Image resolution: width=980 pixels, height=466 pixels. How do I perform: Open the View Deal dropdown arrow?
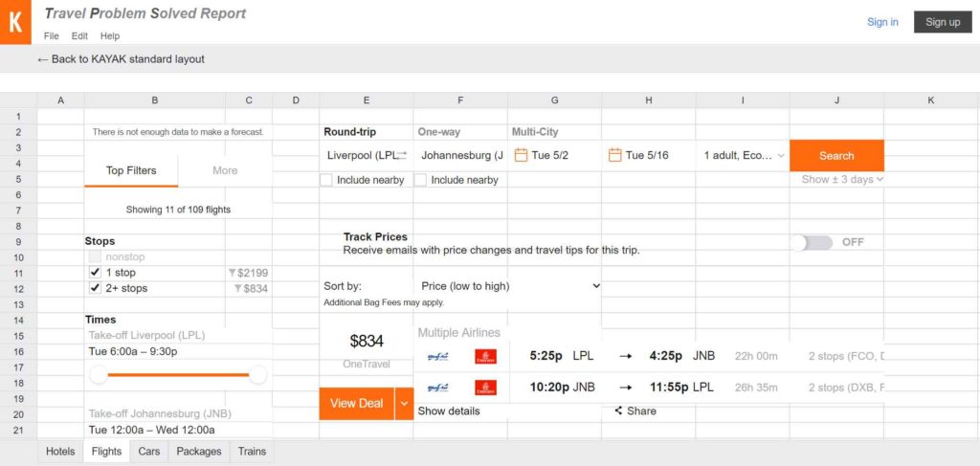tap(404, 404)
